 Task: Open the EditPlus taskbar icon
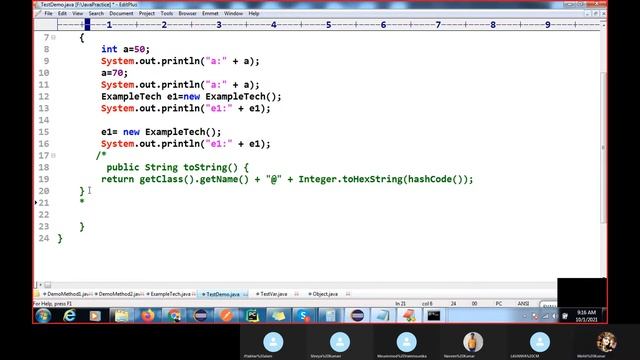pos(408,316)
